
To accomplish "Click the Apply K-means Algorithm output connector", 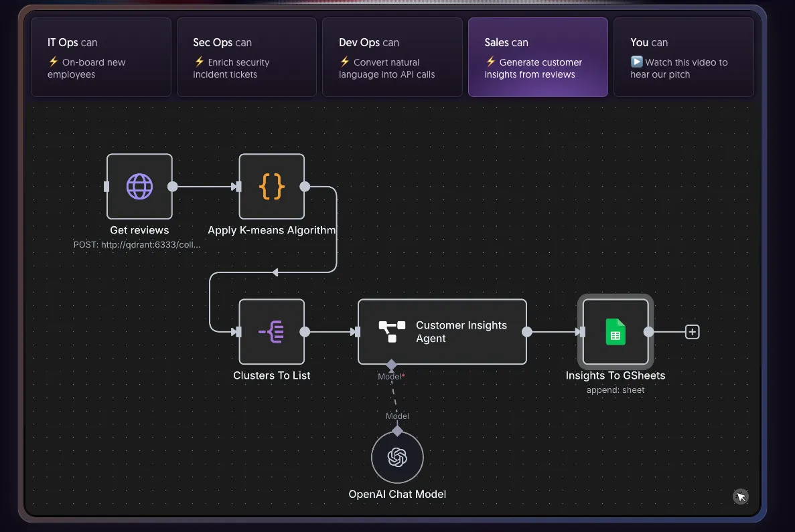I will tap(305, 187).
